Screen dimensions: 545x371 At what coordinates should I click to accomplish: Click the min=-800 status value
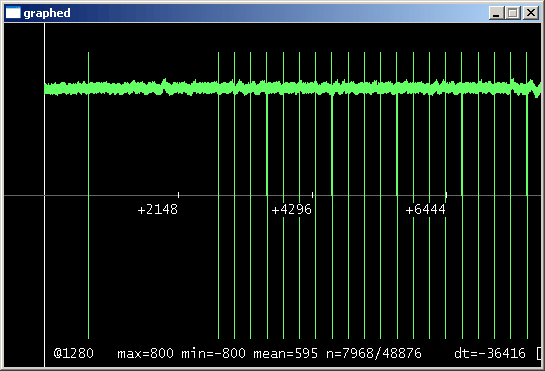(213, 353)
